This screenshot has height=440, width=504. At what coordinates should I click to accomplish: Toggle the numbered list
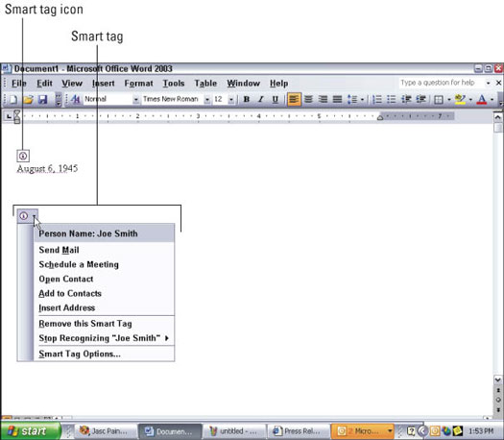click(x=377, y=99)
